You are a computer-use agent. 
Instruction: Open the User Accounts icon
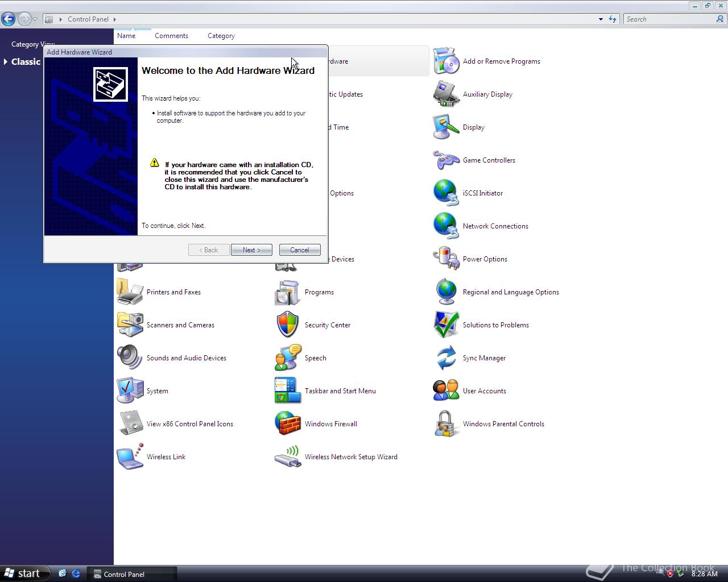click(x=446, y=391)
